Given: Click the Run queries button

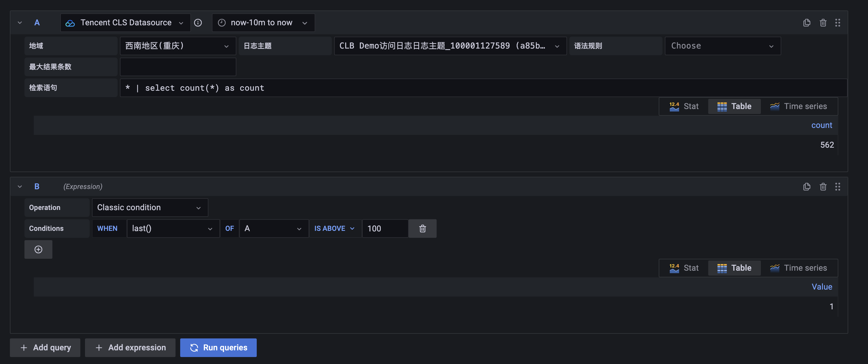Looking at the screenshot, I should point(218,347).
